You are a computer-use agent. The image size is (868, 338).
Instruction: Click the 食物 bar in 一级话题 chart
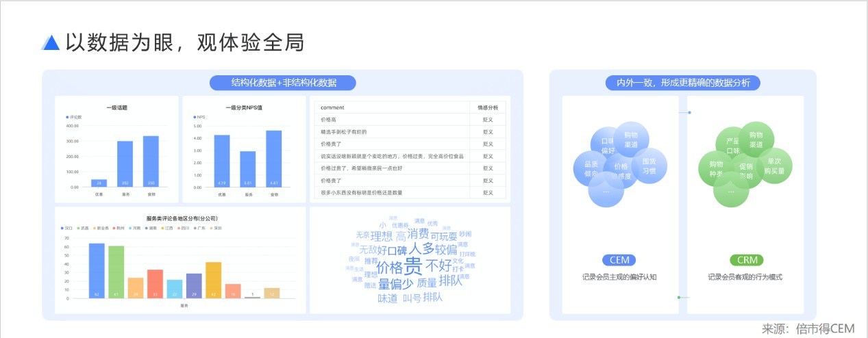point(151,161)
